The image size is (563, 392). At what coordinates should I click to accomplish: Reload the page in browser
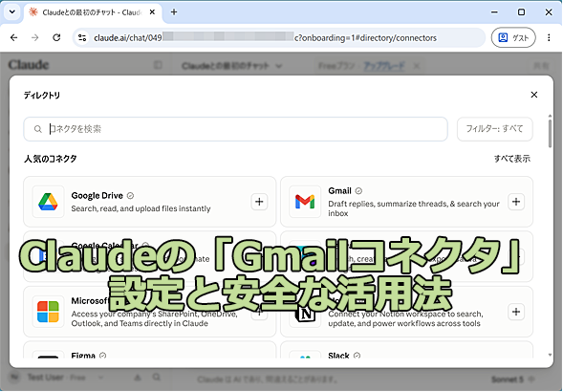[x=56, y=37]
